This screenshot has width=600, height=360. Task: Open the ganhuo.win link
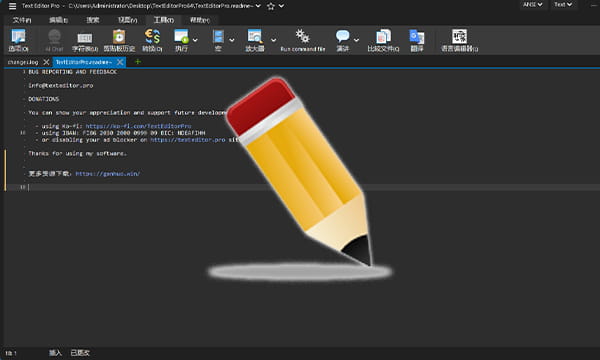[x=108, y=174]
